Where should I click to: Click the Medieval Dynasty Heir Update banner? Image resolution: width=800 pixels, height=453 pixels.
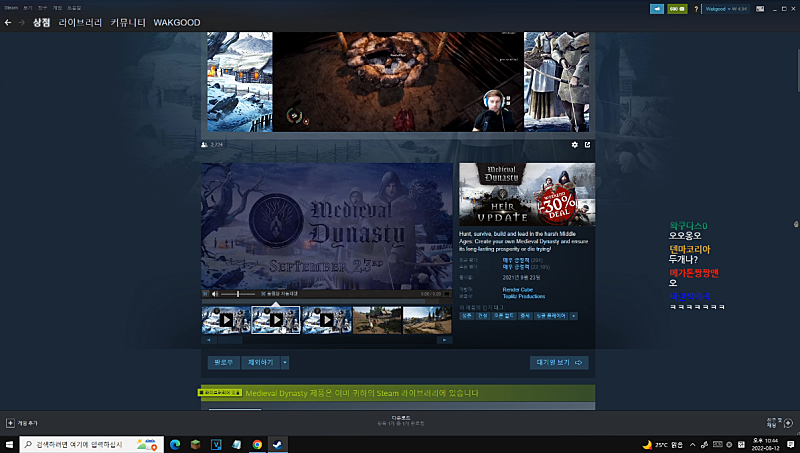[527, 194]
